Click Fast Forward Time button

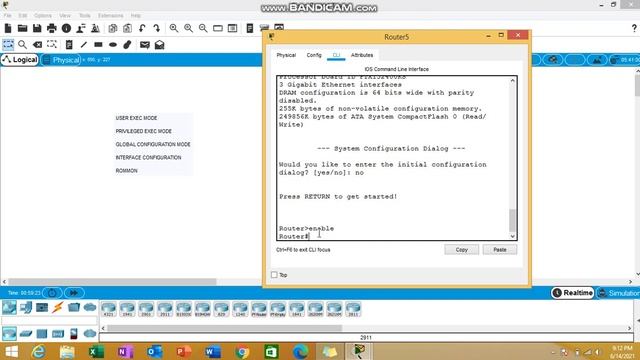[74, 293]
